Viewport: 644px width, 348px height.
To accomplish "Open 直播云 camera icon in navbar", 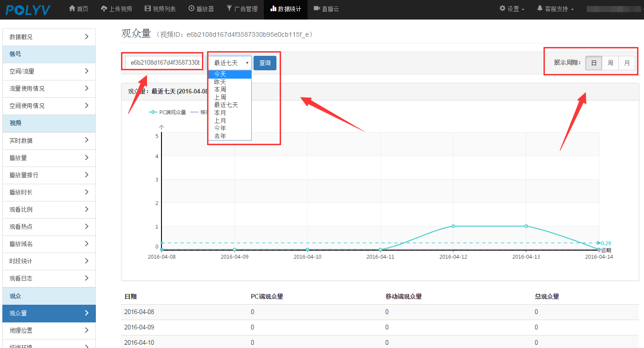I will tap(317, 9).
